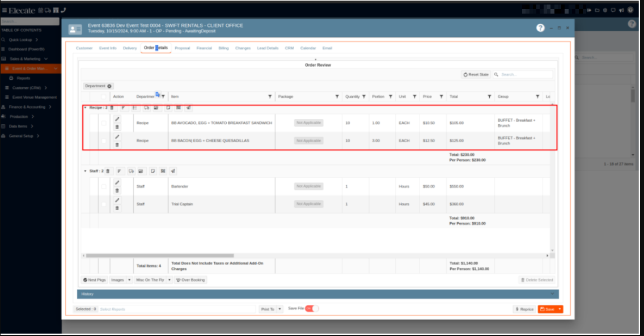Click trash icon on Bacon Quesadillas row
Screen dimensions: 644x336
click(x=117, y=145)
